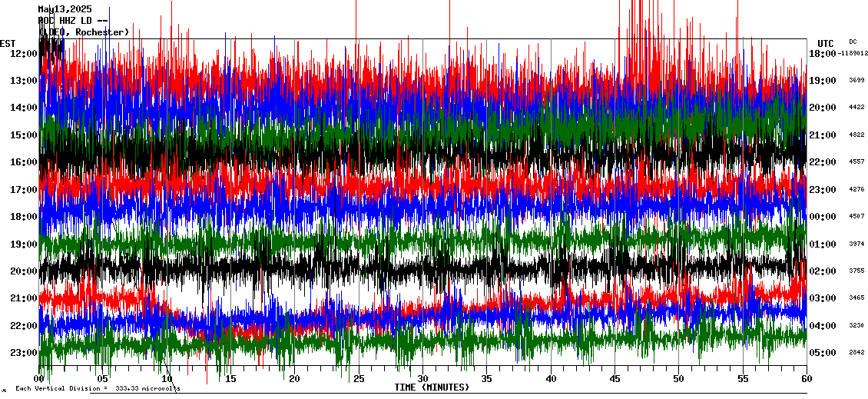Select the 17:00 EST row label
Viewport: 868px width, 399px height.
23,189
